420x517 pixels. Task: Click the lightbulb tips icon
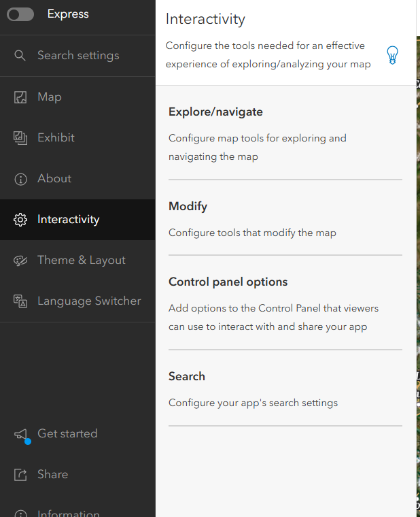392,55
